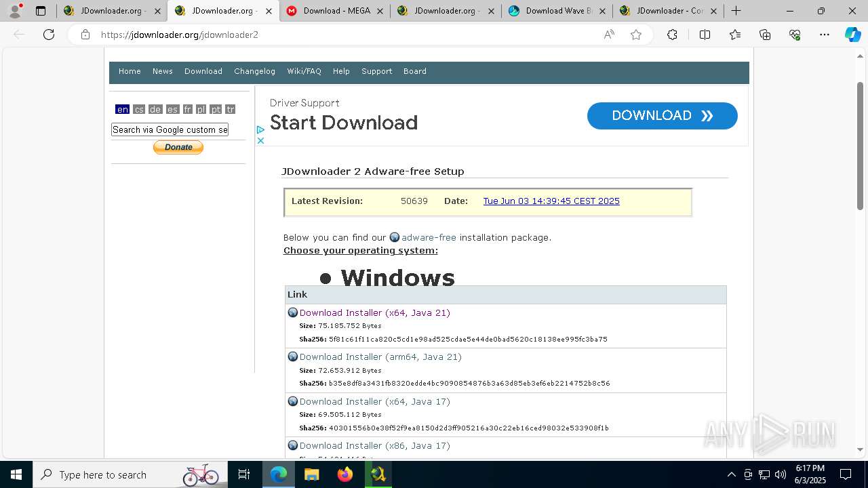
Task: Click Download Installer (arm64, Java 21)
Action: tap(380, 357)
